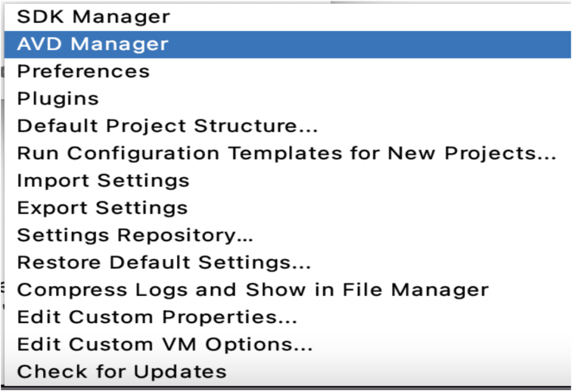The width and height of the screenshot is (572, 392).
Task: Click the Import Settings option
Action: (103, 180)
